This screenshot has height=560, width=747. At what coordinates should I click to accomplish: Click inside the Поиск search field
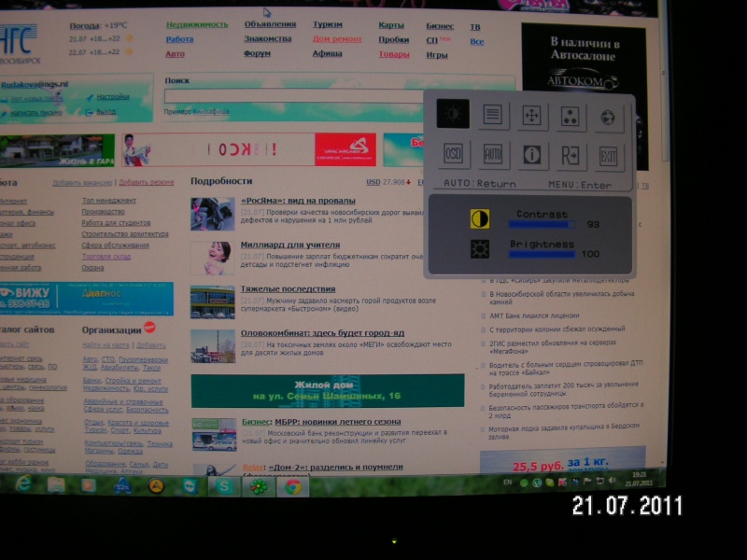pos(336,95)
